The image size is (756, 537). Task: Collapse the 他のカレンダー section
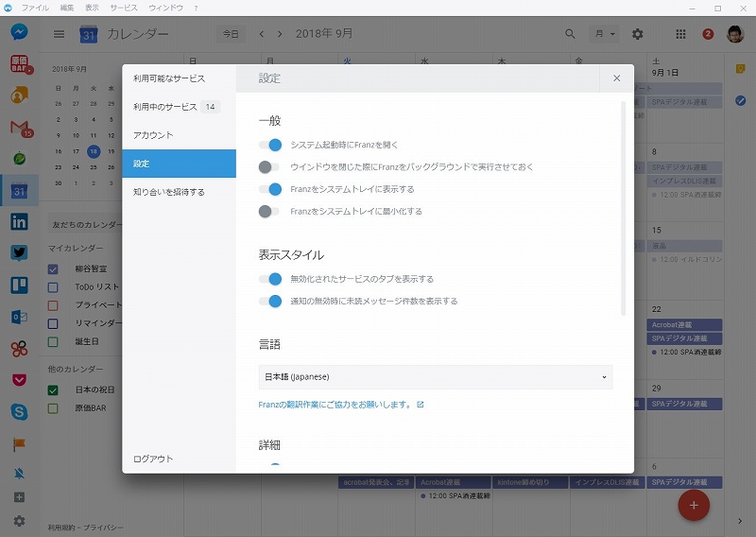(76, 369)
